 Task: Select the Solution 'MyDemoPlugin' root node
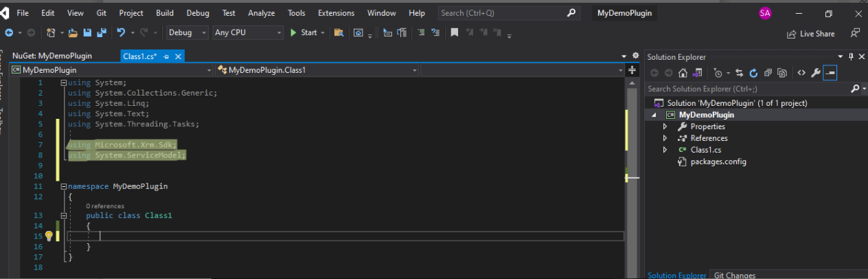point(737,103)
